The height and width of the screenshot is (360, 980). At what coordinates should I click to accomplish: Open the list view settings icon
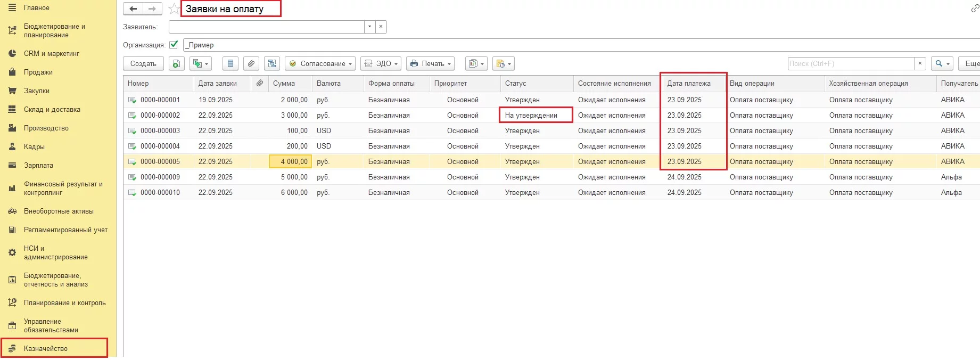coord(230,63)
